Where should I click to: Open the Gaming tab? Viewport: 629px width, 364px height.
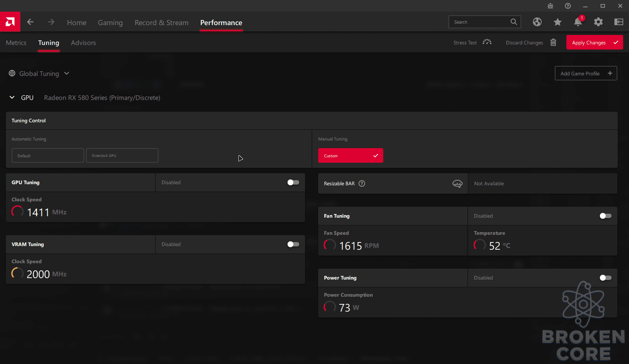click(110, 23)
